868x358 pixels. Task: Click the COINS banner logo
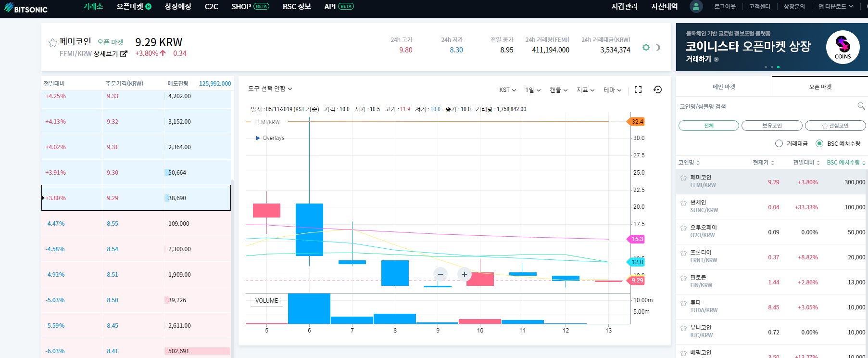(x=843, y=47)
